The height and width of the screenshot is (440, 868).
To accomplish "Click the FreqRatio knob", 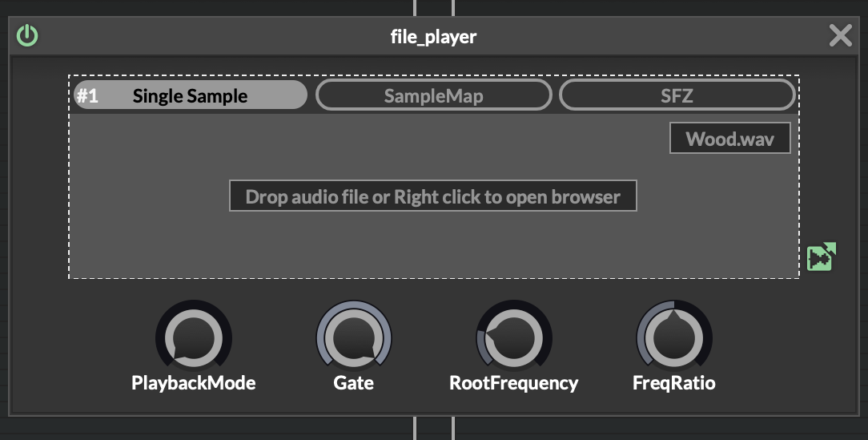I will pyautogui.click(x=673, y=337).
